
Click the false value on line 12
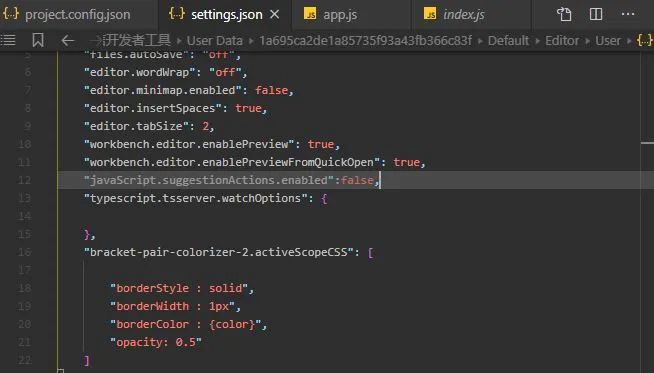click(357, 180)
